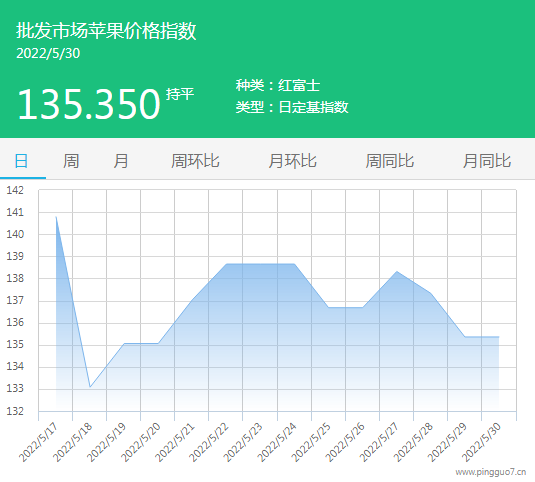
Task: Click the 类型：日定基指数 label
Action: pyautogui.click(x=292, y=107)
